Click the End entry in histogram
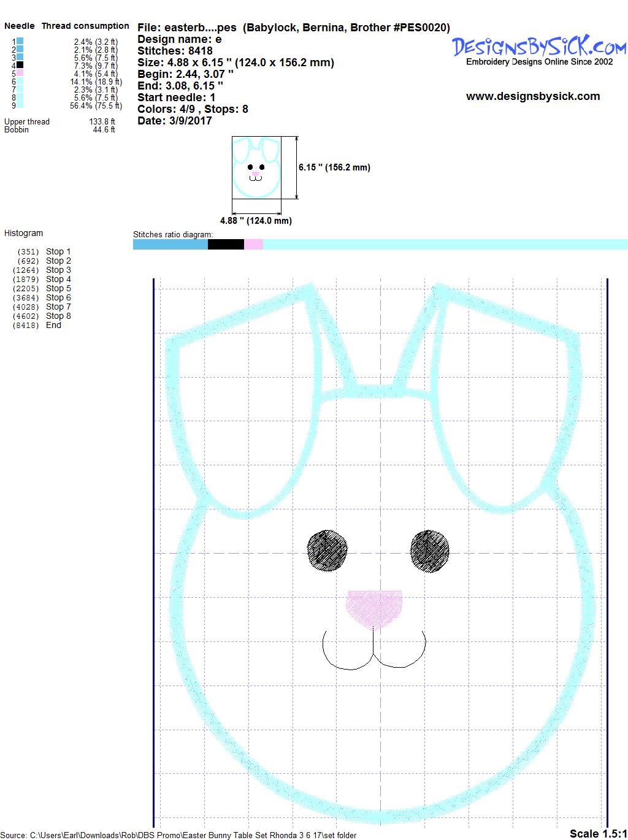The height and width of the screenshot is (840, 628). 53,325
